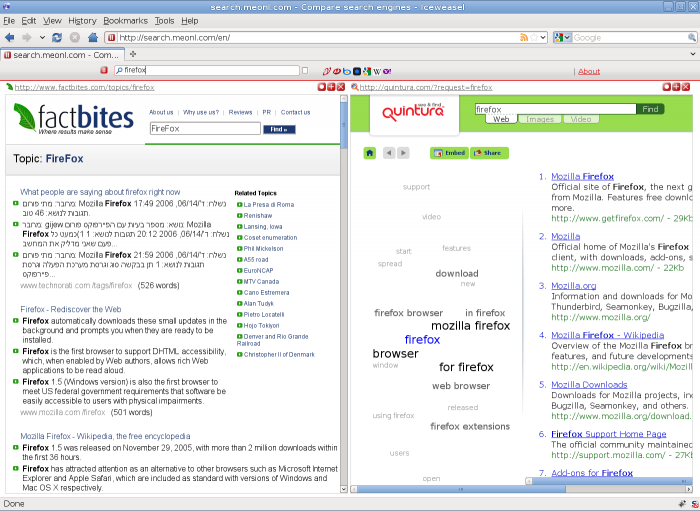
Task: Select the search.meoni.com browser tab
Action: (x=62, y=55)
